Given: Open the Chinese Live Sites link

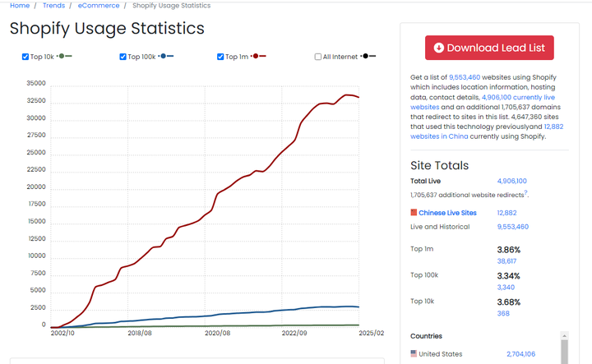Looking at the screenshot, I should pos(447,213).
